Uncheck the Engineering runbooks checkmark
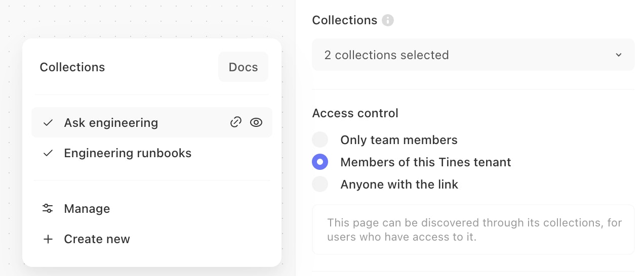The width and height of the screenshot is (644, 276). pyautogui.click(x=48, y=153)
